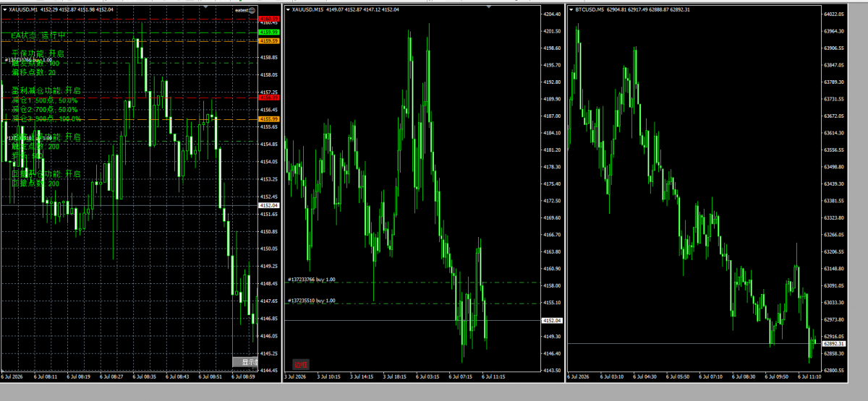The width and height of the screenshot is (868, 401).
Task: Click the green 4159.99 price tag
Action: [268, 33]
